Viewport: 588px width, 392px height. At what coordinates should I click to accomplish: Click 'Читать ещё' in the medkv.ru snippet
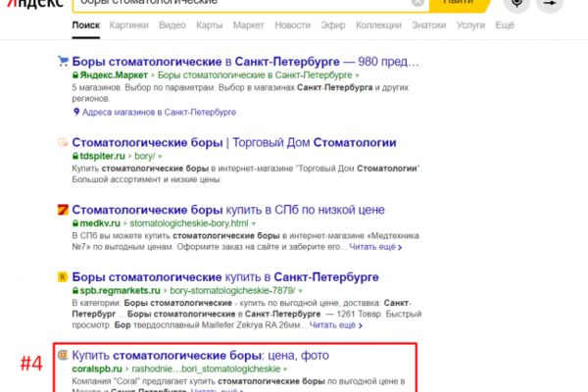click(x=375, y=247)
